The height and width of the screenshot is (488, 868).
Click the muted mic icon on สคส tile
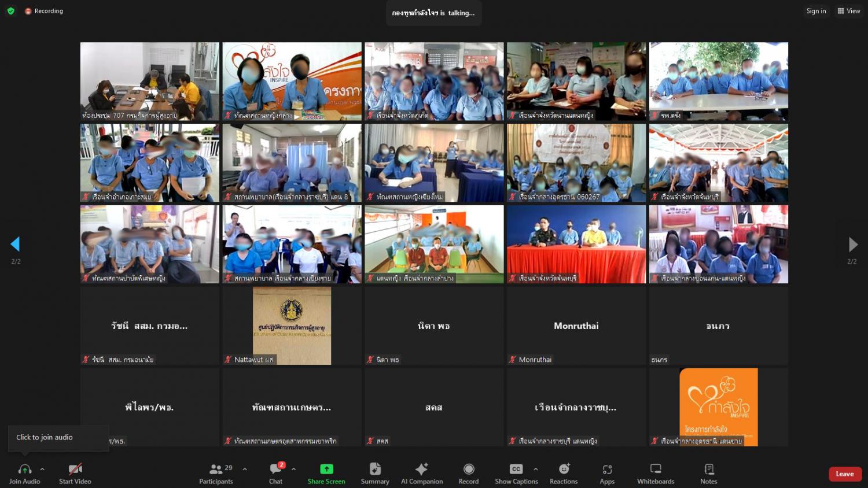point(370,441)
